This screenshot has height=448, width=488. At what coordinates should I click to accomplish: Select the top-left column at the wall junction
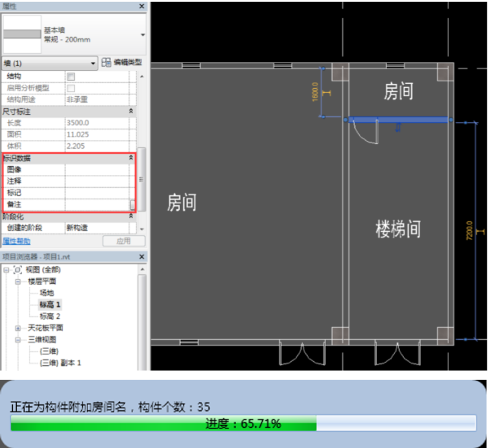[x=340, y=72]
